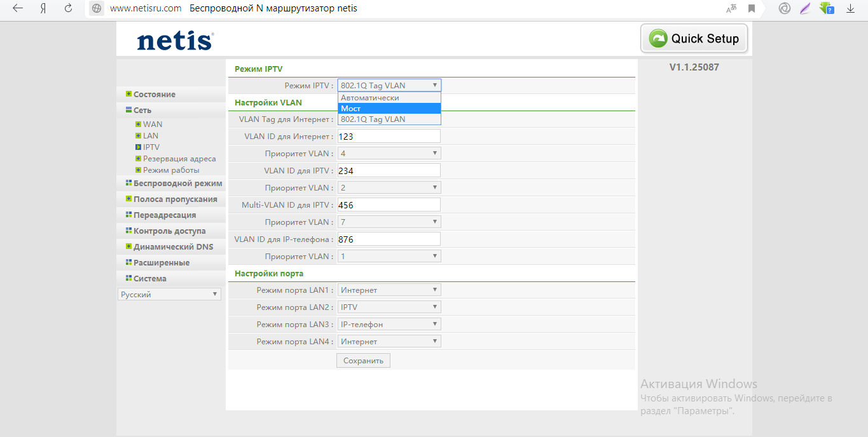
Task: Click the Режим IPTV section heading
Action: point(258,69)
